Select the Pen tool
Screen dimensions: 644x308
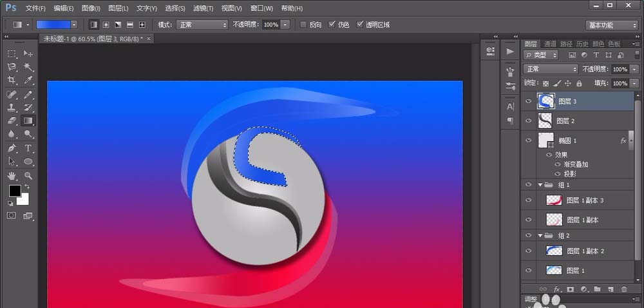click(x=12, y=148)
